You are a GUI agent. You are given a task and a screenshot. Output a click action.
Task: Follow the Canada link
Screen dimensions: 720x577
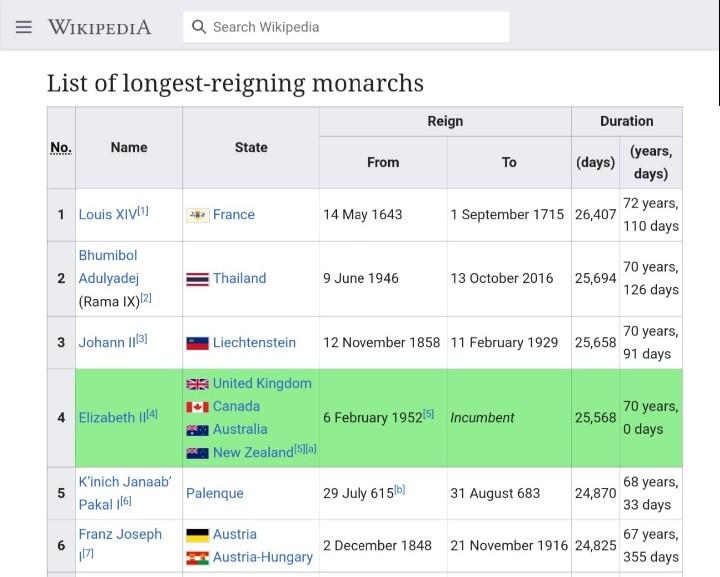point(236,406)
